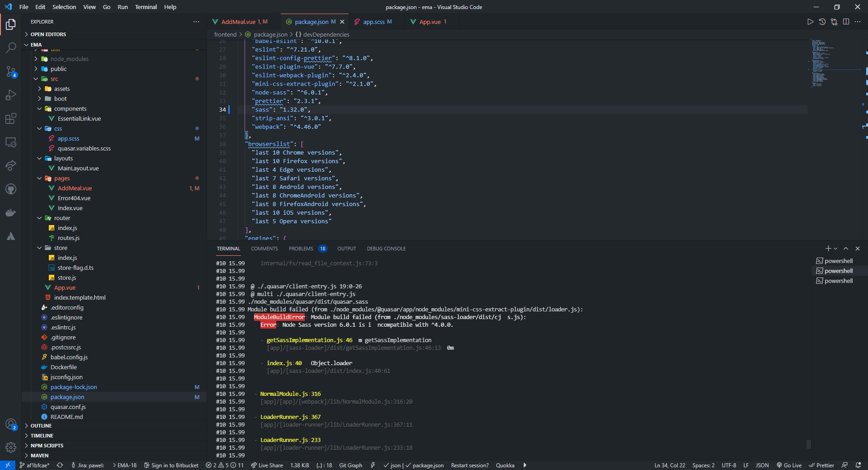This screenshot has width=868, height=470.
Task: Open the Docker view in the sidebar
Action: 11,212
